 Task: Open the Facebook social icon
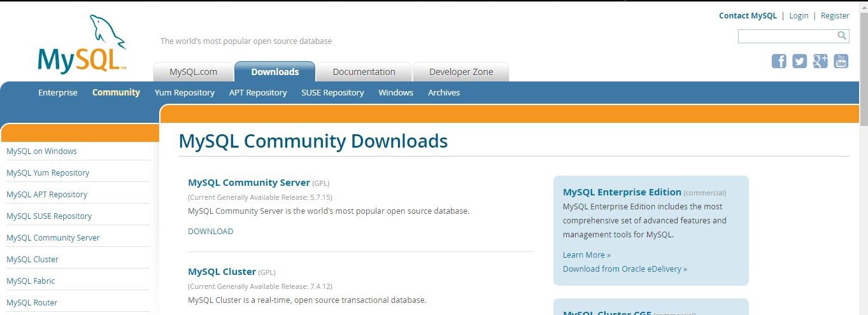tap(779, 61)
